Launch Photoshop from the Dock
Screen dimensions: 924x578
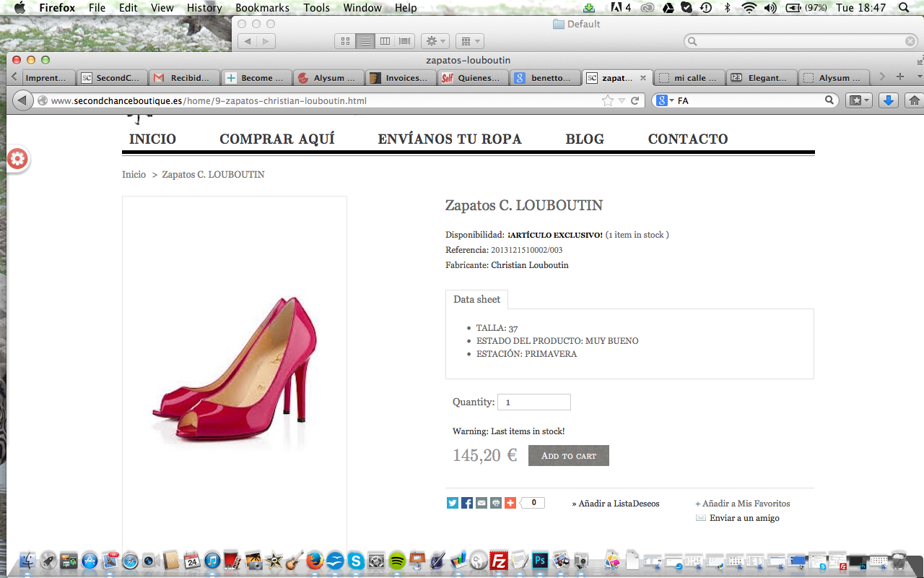[540, 560]
